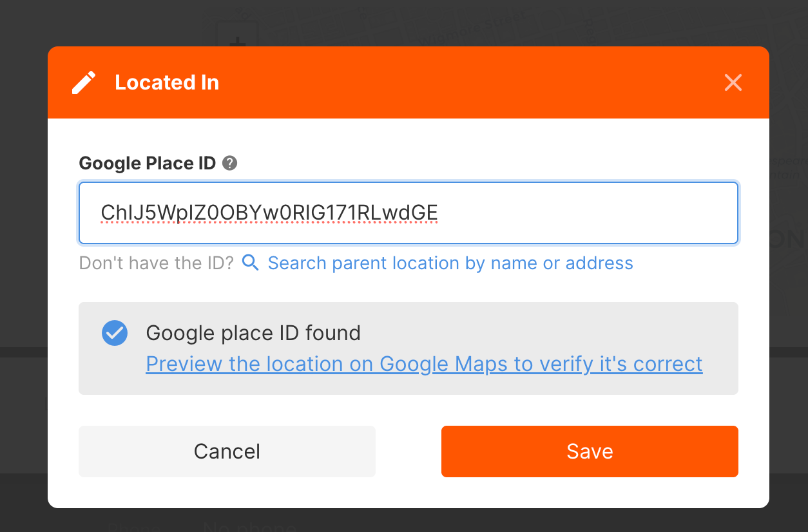808x532 pixels.
Task: Click the help icon beside Google Place ID
Action: click(229, 164)
